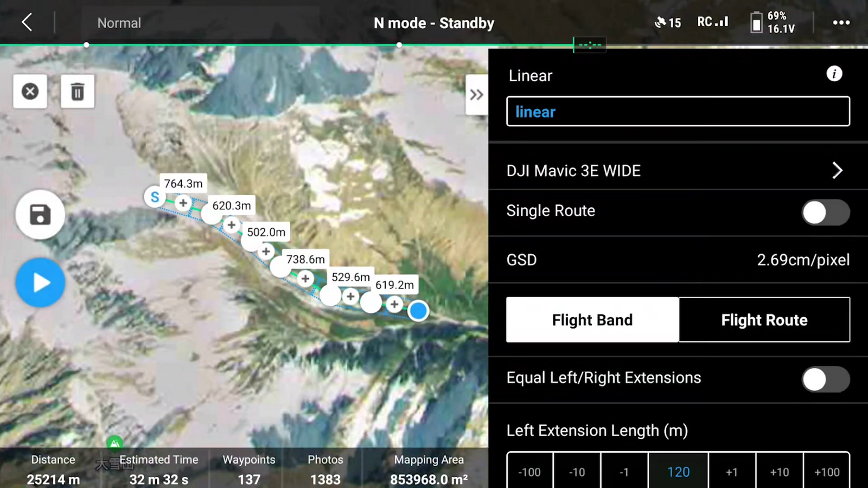
Task: Check the battery status icon
Action: pos(756,23)
